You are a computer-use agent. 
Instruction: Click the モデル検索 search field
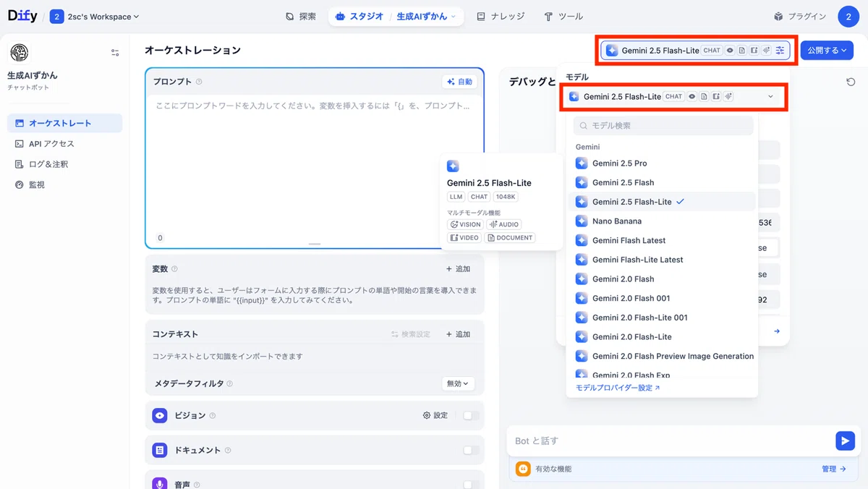(x=663, y=126)
